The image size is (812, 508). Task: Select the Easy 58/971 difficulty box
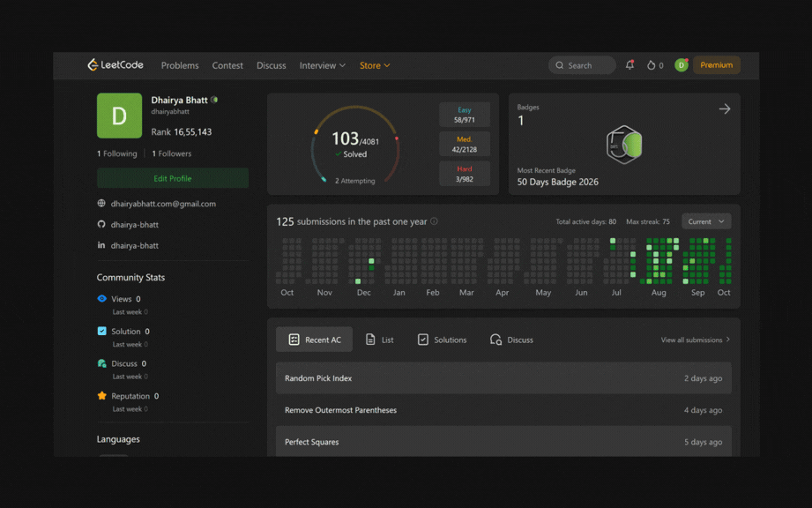pos(465,115)
